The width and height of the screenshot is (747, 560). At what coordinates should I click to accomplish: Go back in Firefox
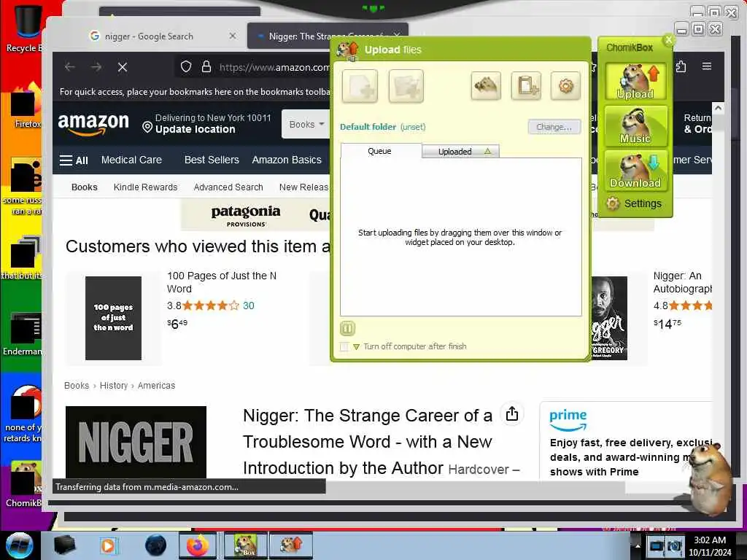tap(70, 67)
